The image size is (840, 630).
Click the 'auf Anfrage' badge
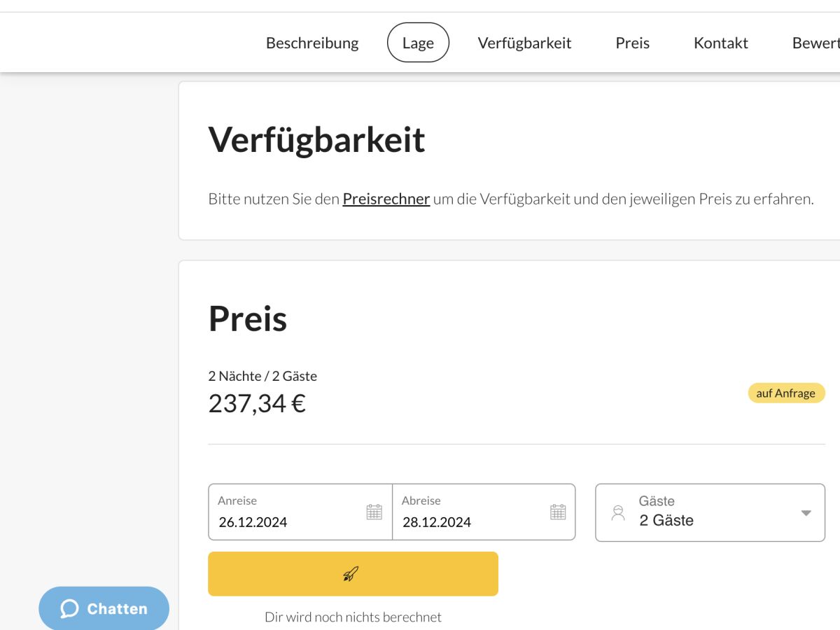(x=786, y=393)
